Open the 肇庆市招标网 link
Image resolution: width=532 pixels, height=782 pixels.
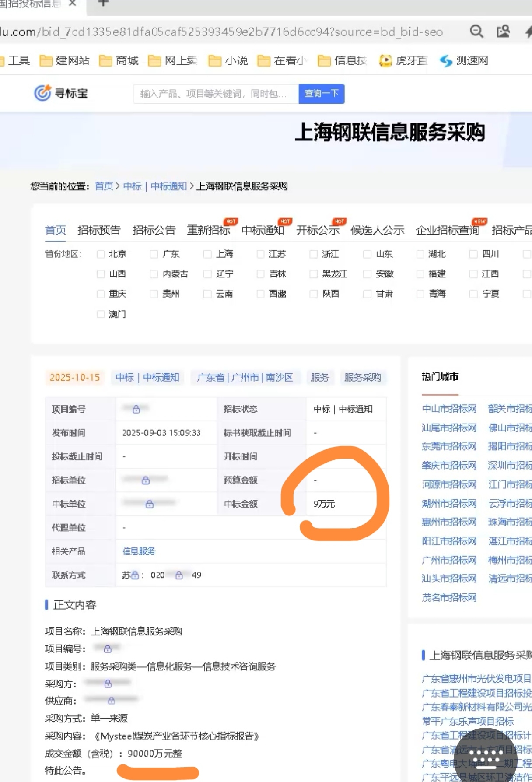coord(449,465)
